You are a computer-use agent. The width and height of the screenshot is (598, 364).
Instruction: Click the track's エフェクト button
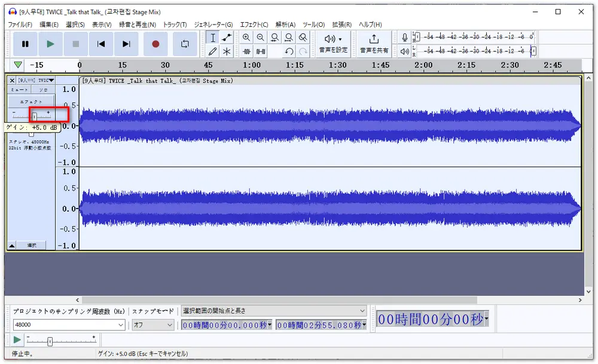(31, 102)
